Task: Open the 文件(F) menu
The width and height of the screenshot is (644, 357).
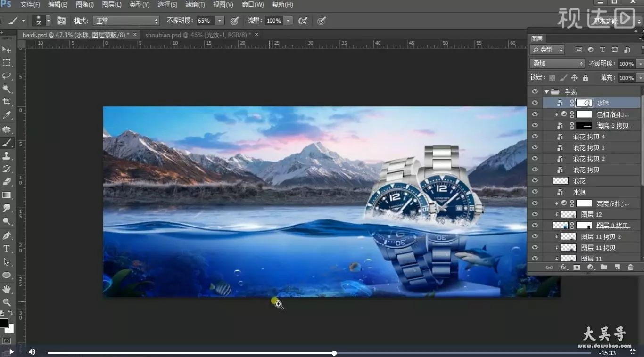Action: pos(30,5)
